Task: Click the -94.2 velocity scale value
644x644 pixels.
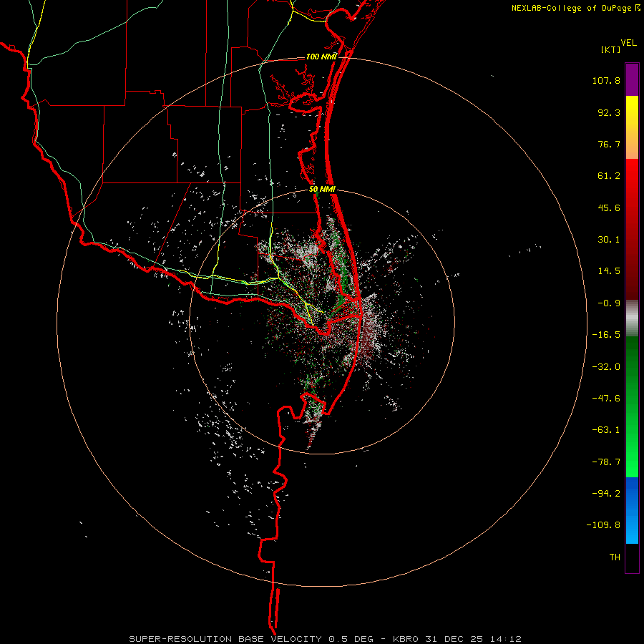Action: 606,493
